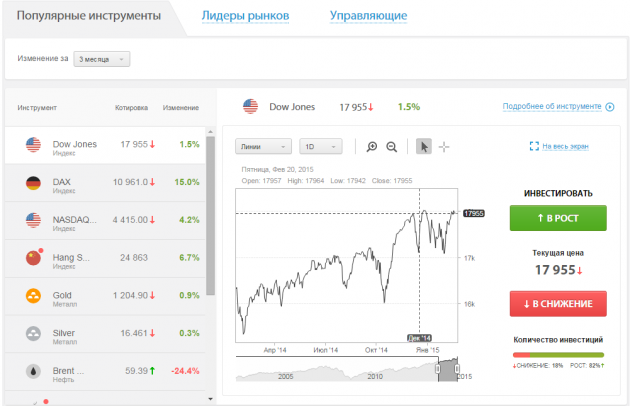Viewport: 630px width, 406px height.
Task: Zoom in on the chart
Action: (372, 147)
